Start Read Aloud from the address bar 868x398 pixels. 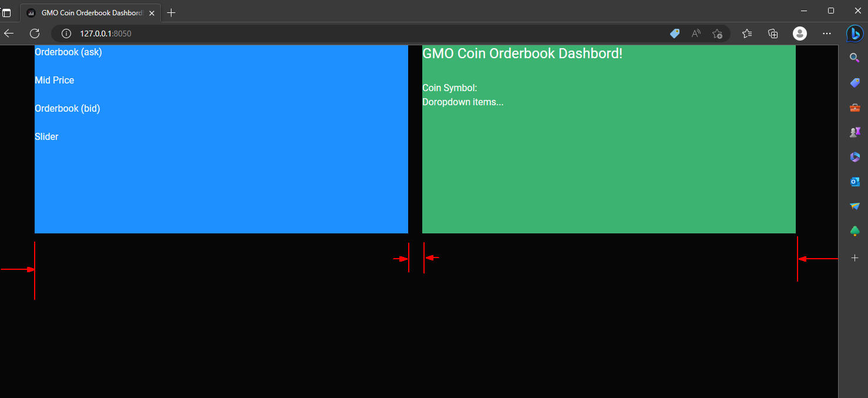[x=696, y=34]
